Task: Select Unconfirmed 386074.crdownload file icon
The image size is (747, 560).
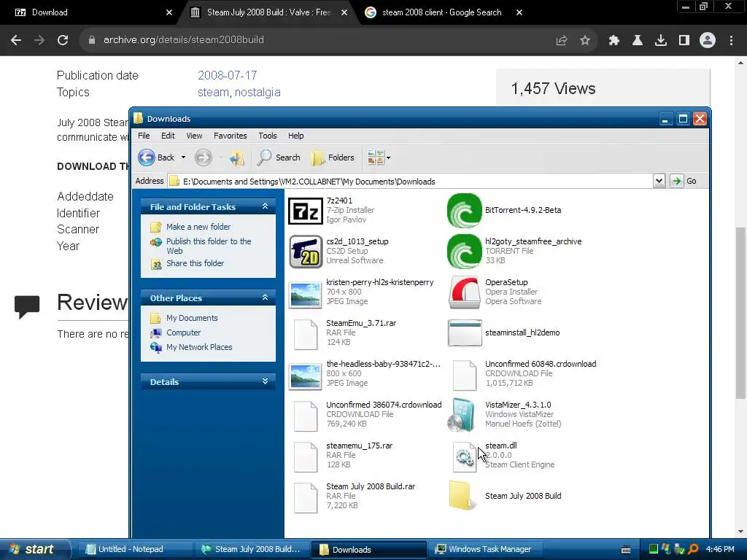Action: tap(306, 416)
